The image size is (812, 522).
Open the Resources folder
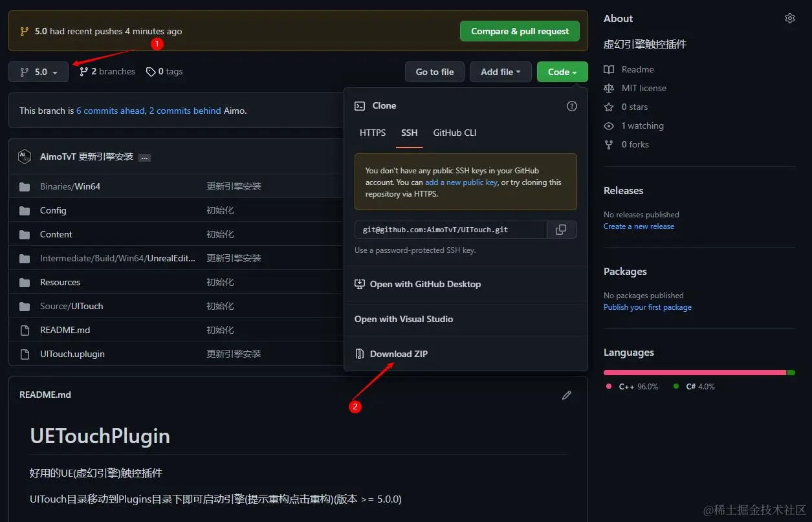point(60,282)
